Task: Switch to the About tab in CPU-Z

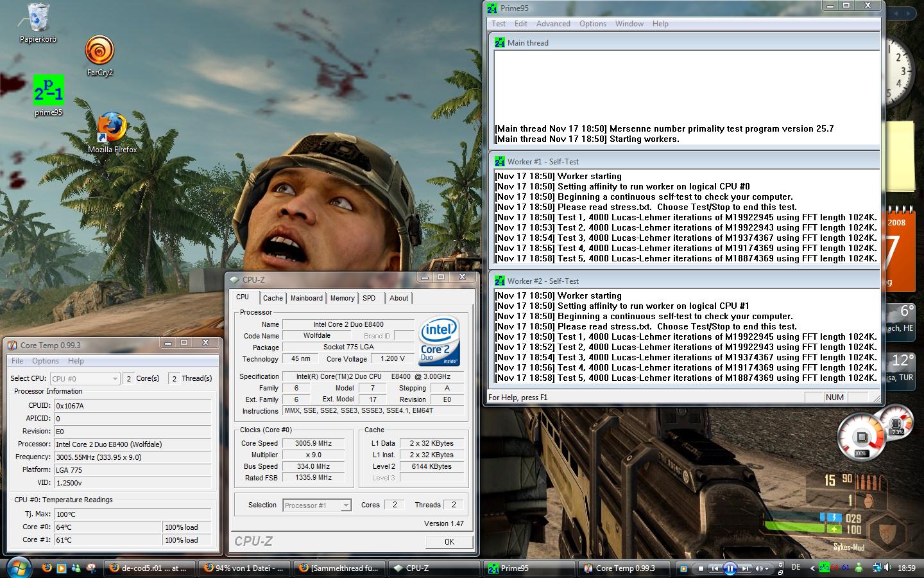Action: (x=398, y=298)
